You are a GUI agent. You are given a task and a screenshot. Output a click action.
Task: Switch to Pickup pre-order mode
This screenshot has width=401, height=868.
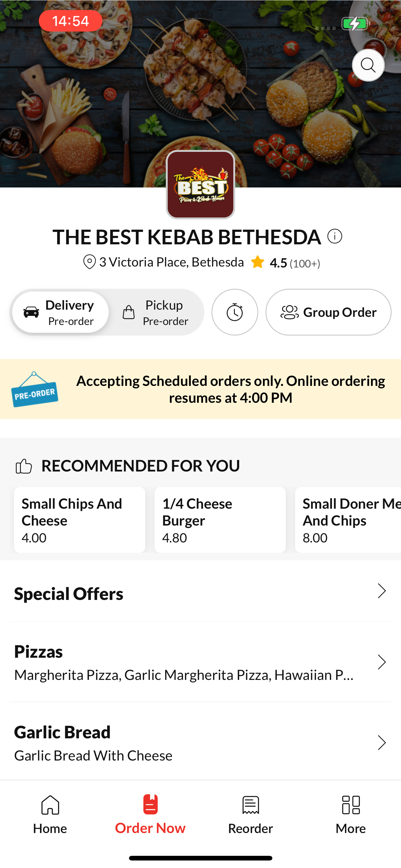(x=156, y=312)
